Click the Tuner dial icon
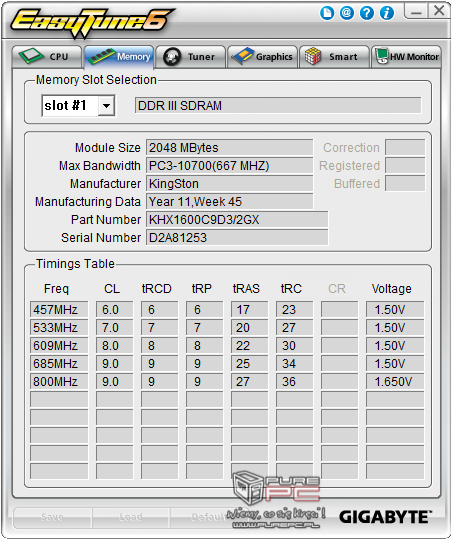 (172, 57)
